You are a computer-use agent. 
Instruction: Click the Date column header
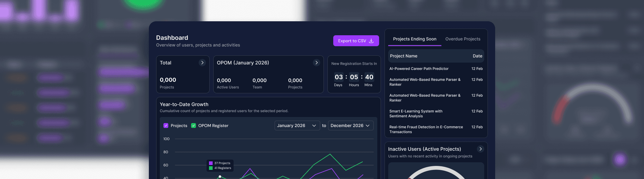[x=478, y=56]
